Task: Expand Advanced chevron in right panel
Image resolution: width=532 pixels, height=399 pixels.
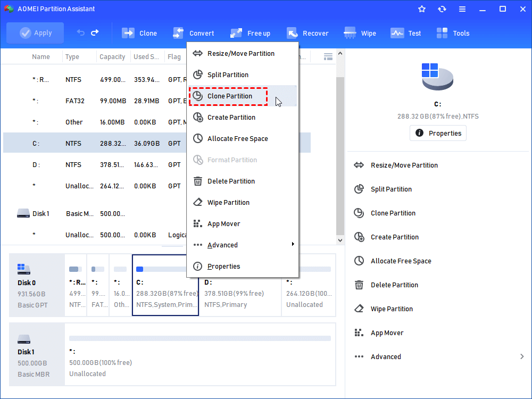Action: click(522, 356)
